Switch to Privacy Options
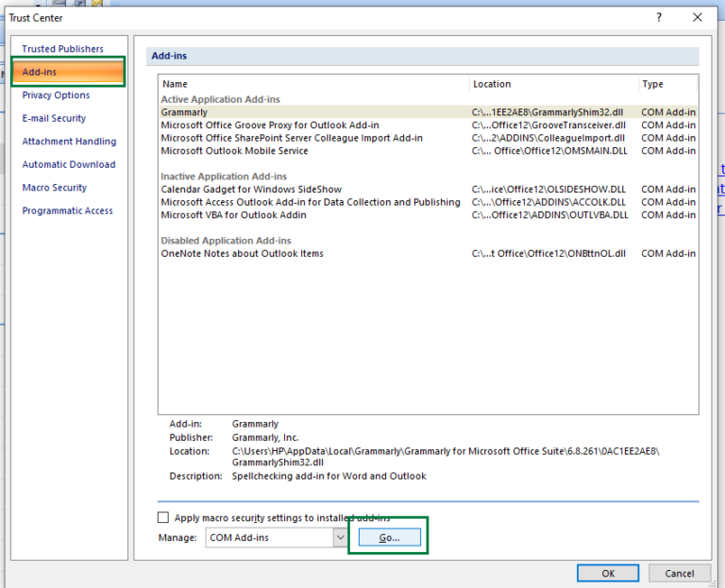Screen dimensions: 725x588 point(57,95)
